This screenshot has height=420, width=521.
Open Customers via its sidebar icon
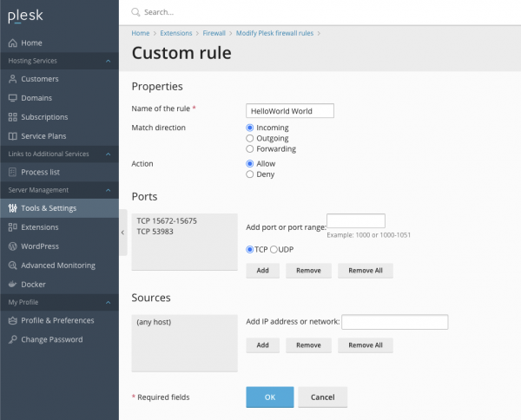tap(13, 79)
